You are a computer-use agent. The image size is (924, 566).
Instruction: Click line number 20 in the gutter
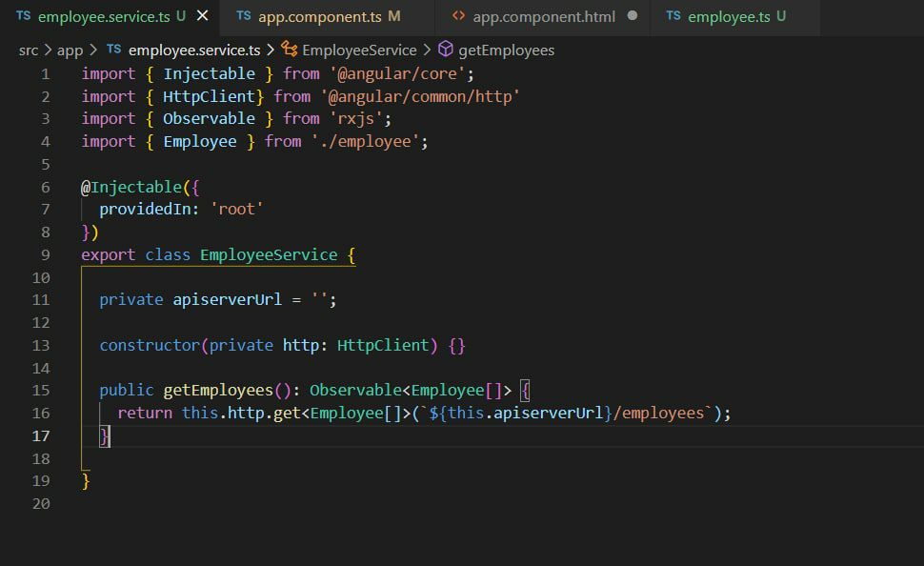[41, 504]
